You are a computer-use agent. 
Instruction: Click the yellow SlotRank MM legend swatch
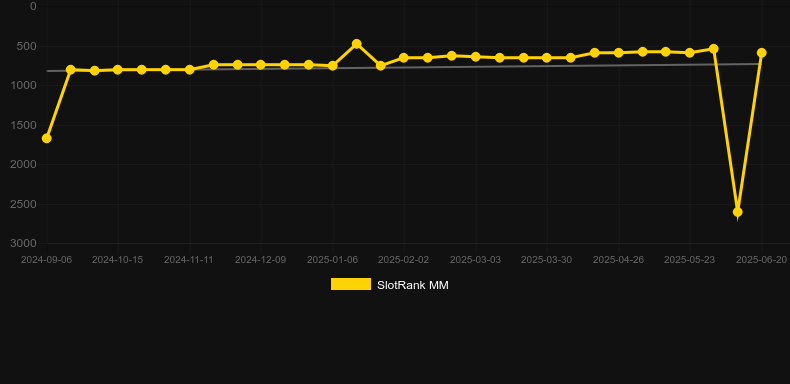tap(351, 284)
